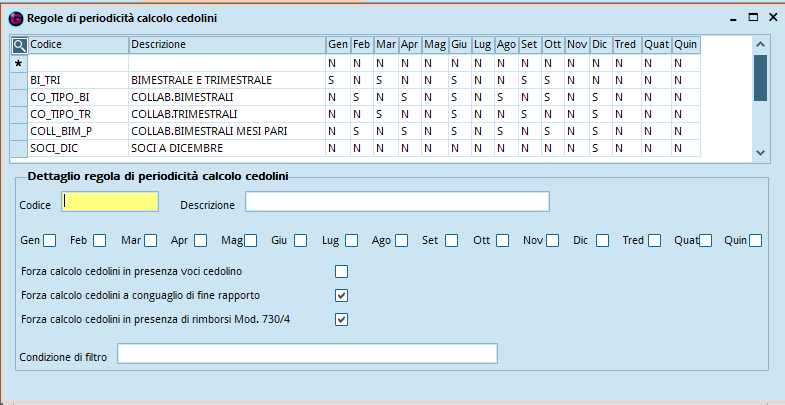Click the Dic cell of SOCI_DIC row

tap(600, 148)
